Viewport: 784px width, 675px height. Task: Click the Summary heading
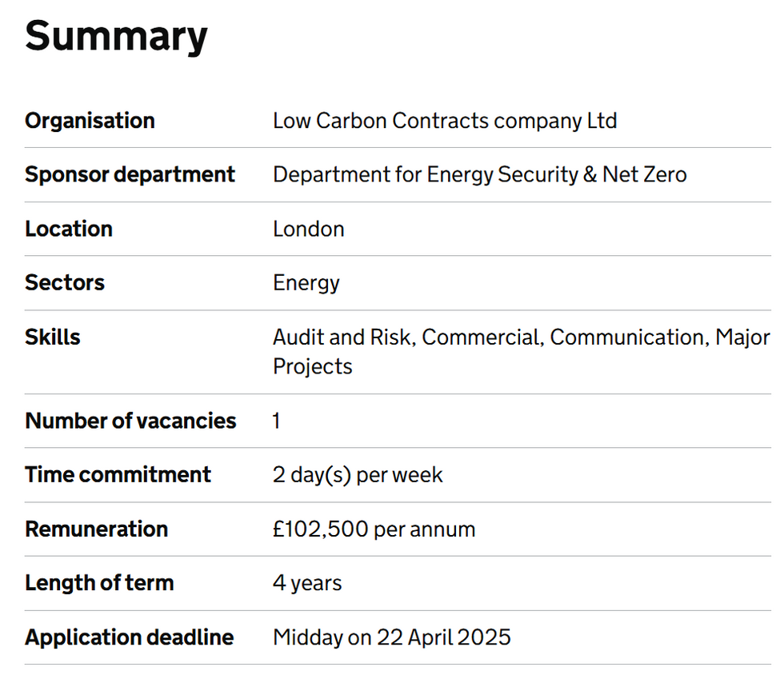pyautogui.click(x=116, y=36)
